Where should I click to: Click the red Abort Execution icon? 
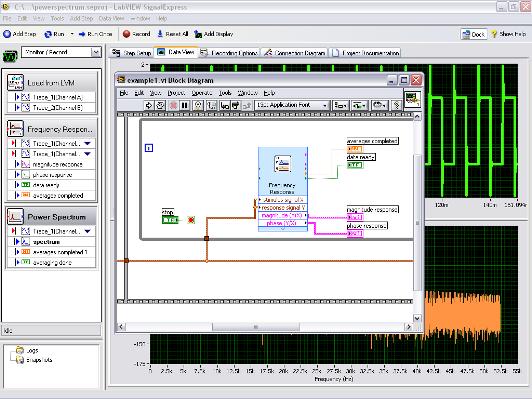point(173,105)
